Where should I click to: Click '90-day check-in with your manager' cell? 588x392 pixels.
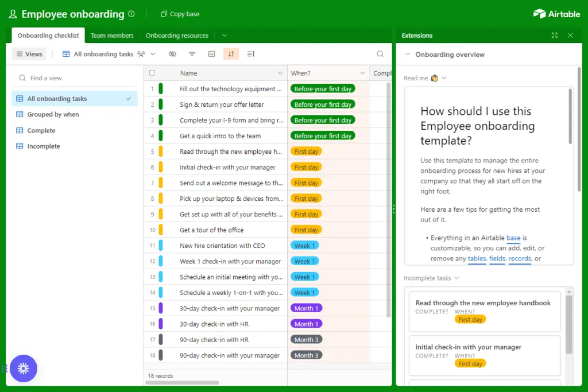[x=230, y=355]
